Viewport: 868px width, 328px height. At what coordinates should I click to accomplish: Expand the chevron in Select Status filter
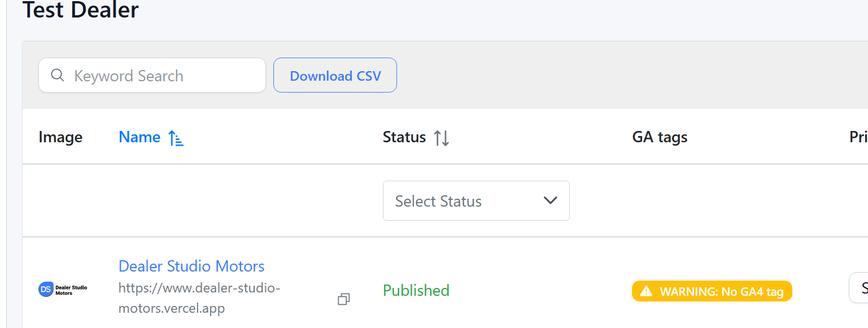click(x=549, y=201)
